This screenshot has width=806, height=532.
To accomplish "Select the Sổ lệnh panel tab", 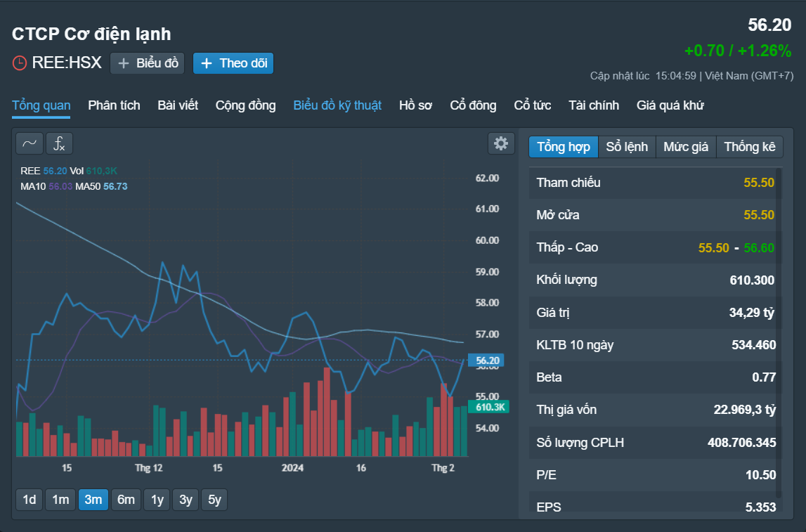I will (627, 147).
